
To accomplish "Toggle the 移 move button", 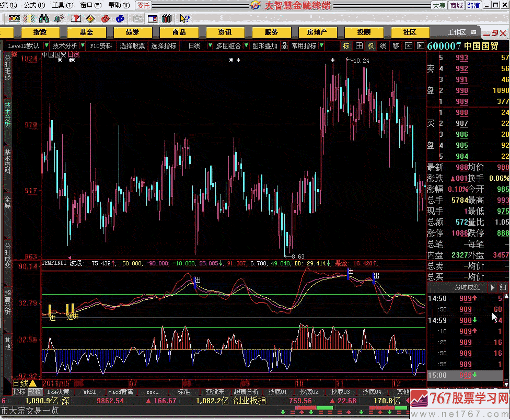I will tap(396, 46).
